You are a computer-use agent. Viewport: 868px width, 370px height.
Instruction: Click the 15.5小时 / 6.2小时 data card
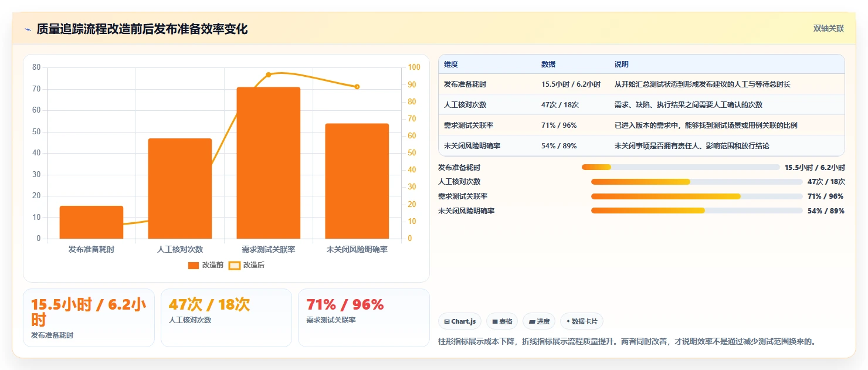(89, 318)
